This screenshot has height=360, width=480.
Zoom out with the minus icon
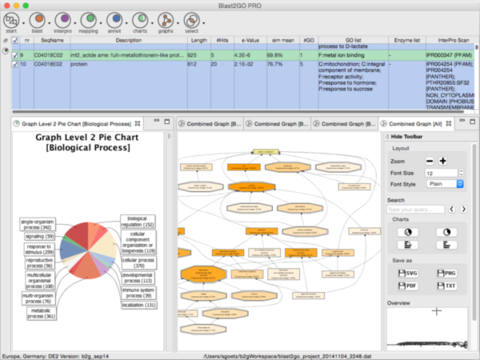(430, 161)
